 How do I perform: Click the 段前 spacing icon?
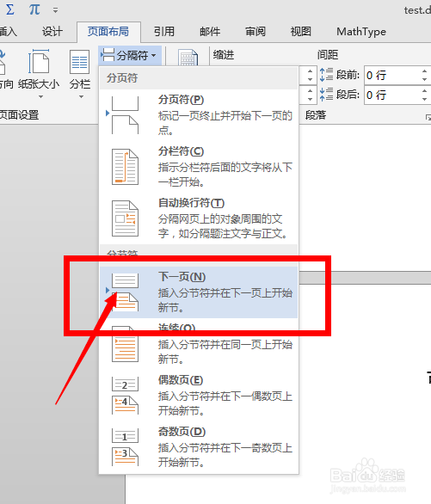tap(326, 75)
